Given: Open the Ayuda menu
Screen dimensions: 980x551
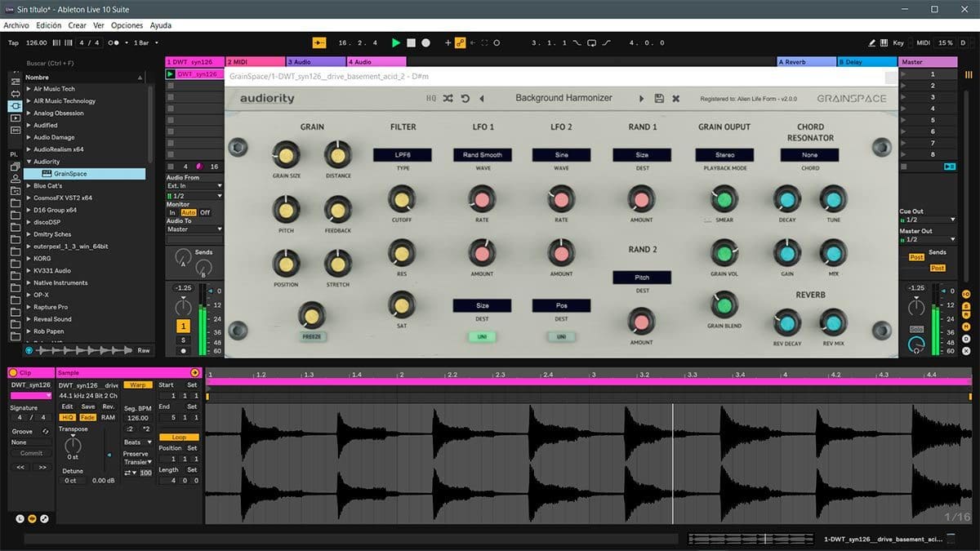Looking at the screenshot, I should [x=161, y=25].
